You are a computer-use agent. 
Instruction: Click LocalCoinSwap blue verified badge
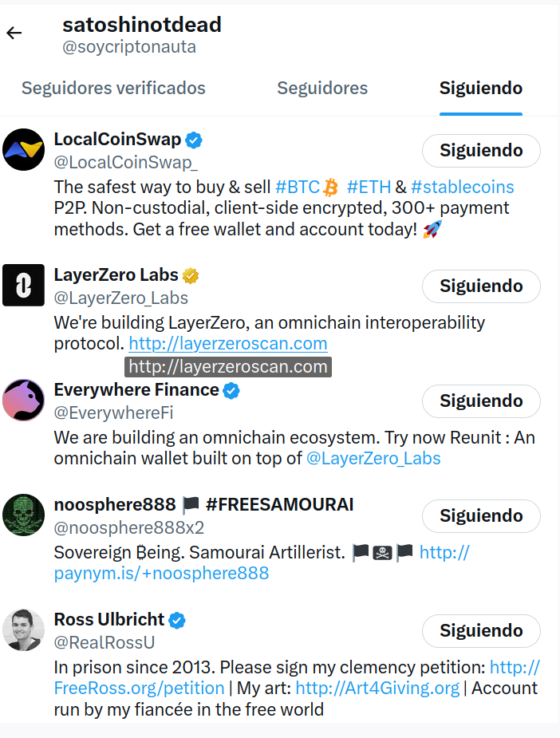tap(194, 141)
